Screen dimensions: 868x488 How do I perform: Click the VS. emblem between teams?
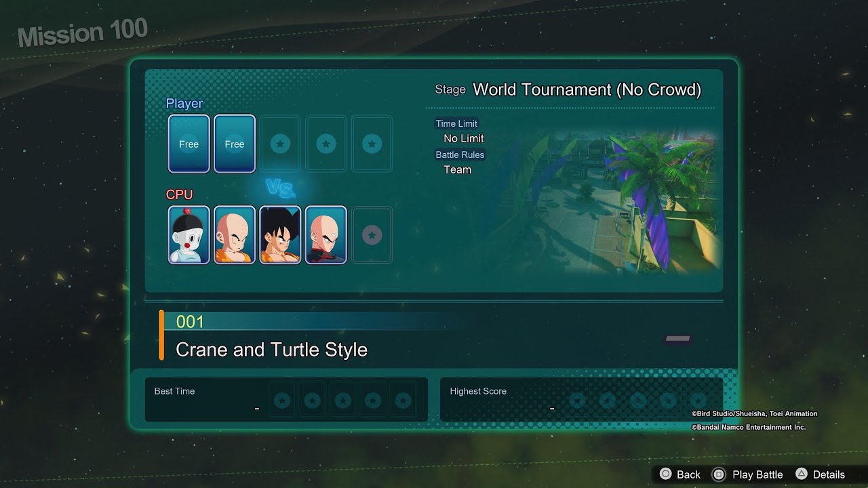tap(280, 188)
